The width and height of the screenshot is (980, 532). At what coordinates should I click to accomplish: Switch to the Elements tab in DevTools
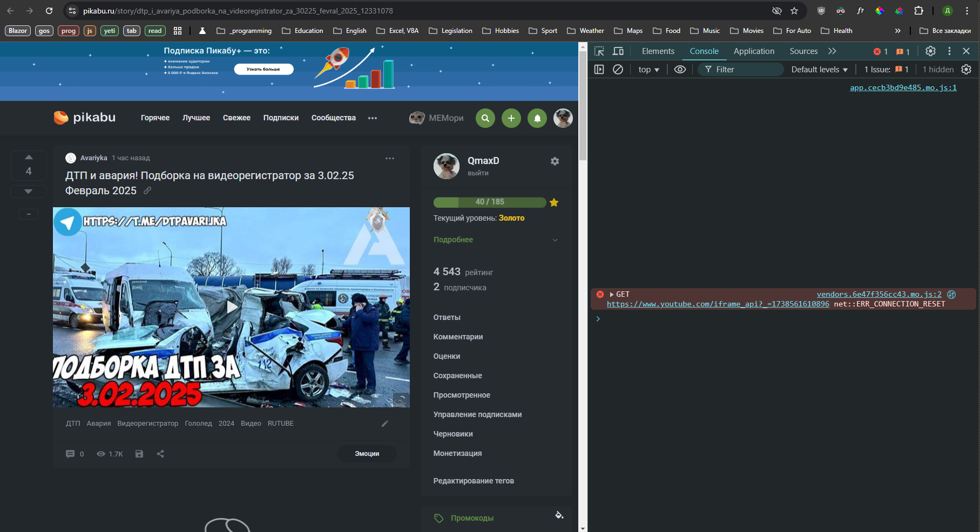(x=658, y=51)
